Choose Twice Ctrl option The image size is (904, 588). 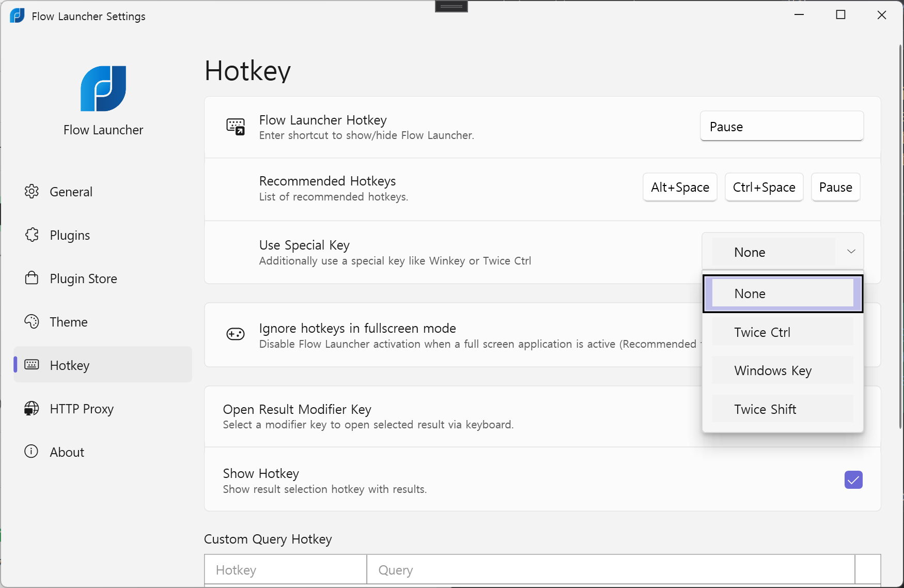click(x=783, y=332)
